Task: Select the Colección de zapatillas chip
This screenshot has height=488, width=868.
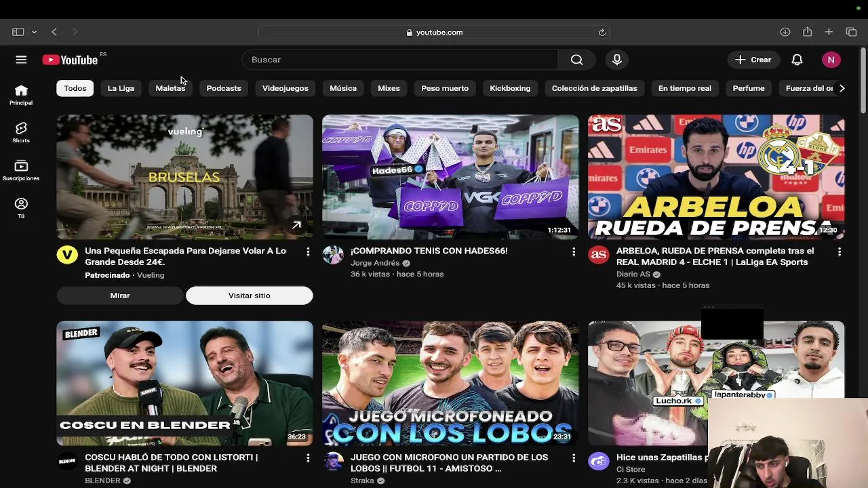Action: pyautogui.click(x=594, y=88)
